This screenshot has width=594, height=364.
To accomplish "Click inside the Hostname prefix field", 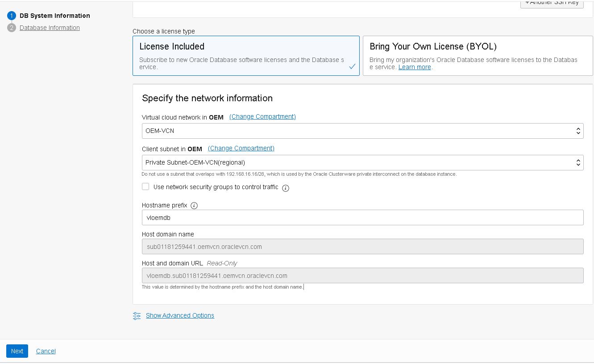I will (x=362, y=217).
